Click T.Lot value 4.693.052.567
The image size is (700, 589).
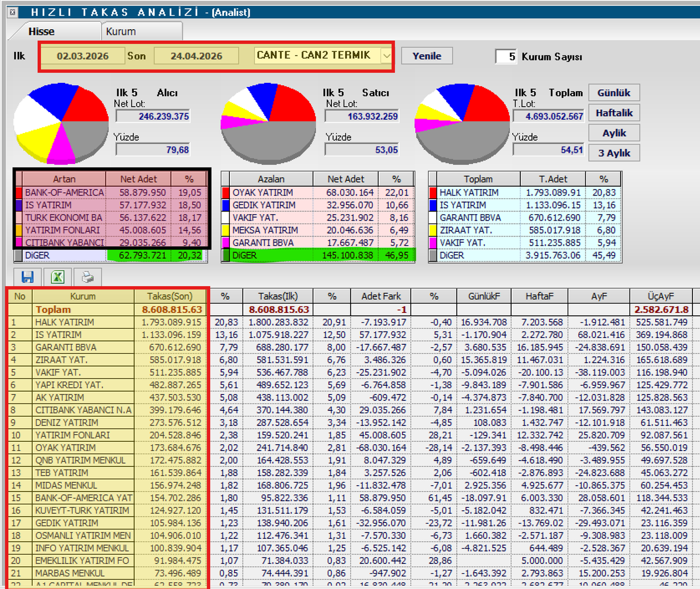click(x=548, y=116)
